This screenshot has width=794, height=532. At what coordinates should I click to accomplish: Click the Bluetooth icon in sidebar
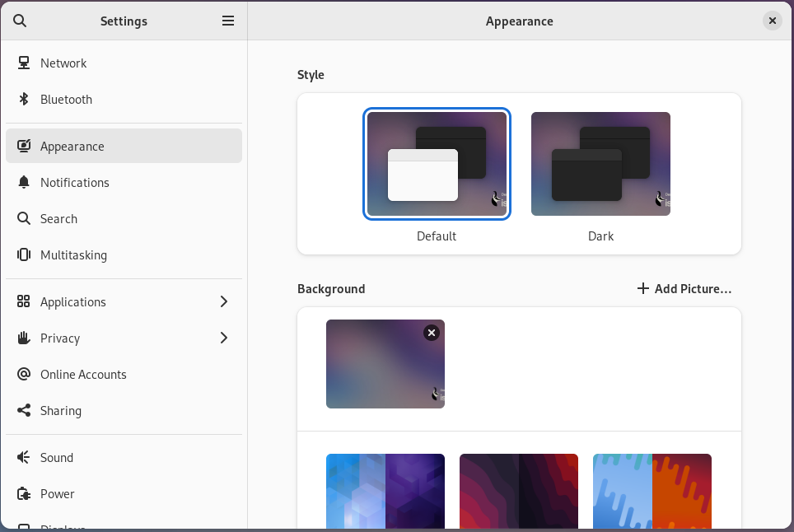point(24,100)
